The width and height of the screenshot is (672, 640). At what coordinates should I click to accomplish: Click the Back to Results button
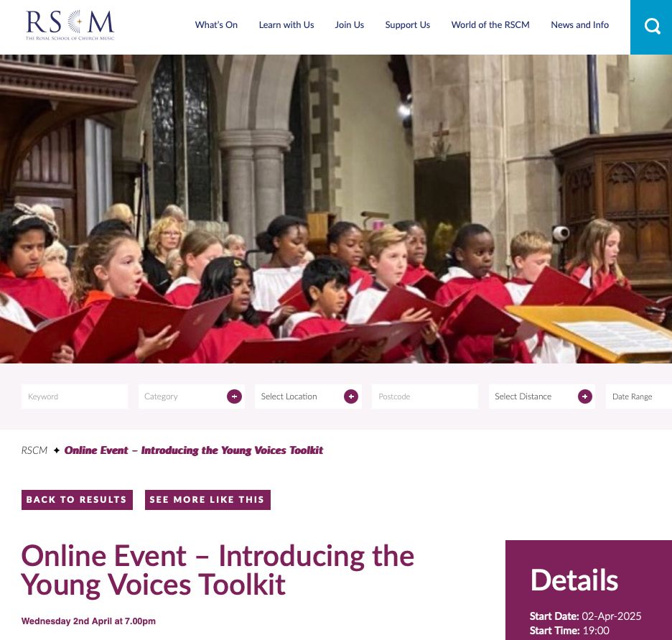(77, 500)
